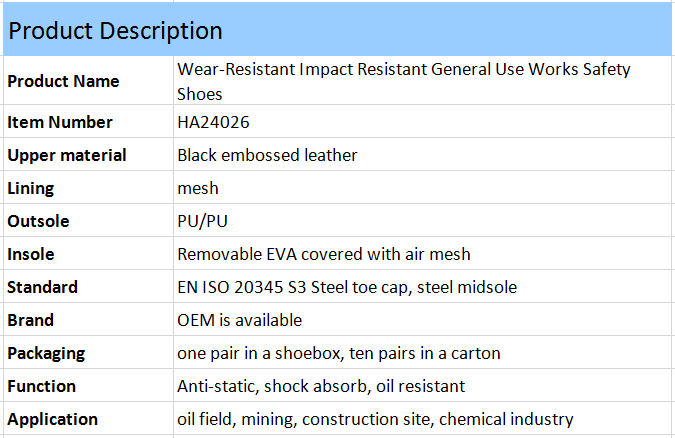This screenshot has width=675, height=438.
Task: Click the shoebox and carton packaging cell
Action: click(338, 353)
